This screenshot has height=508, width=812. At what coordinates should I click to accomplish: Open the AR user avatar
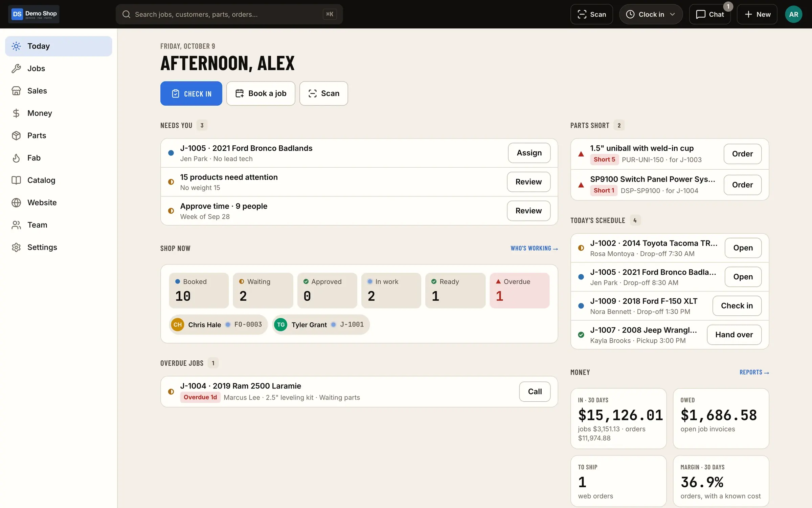click(x=793, y=14)
